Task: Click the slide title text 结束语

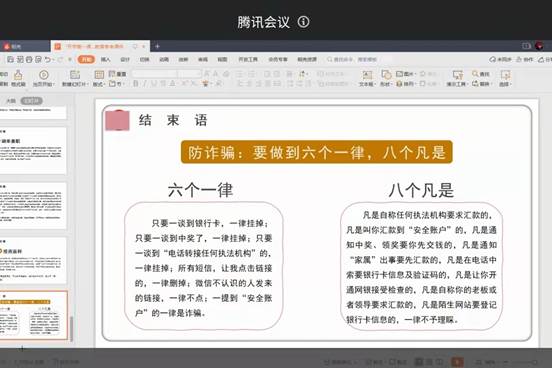Action: pyautogui.click(x=173, y=120)
